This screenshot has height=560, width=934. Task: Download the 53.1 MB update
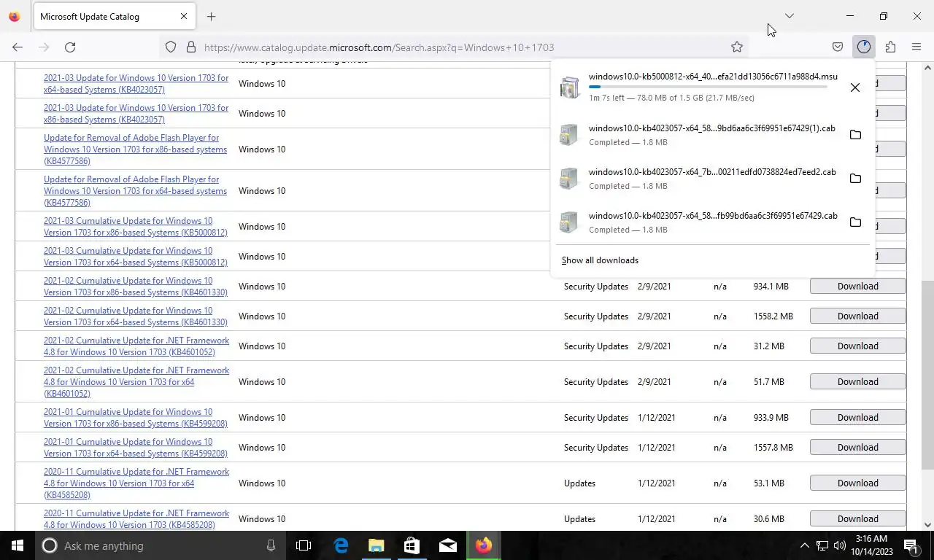pyautogui.click(x=857, y=483)
